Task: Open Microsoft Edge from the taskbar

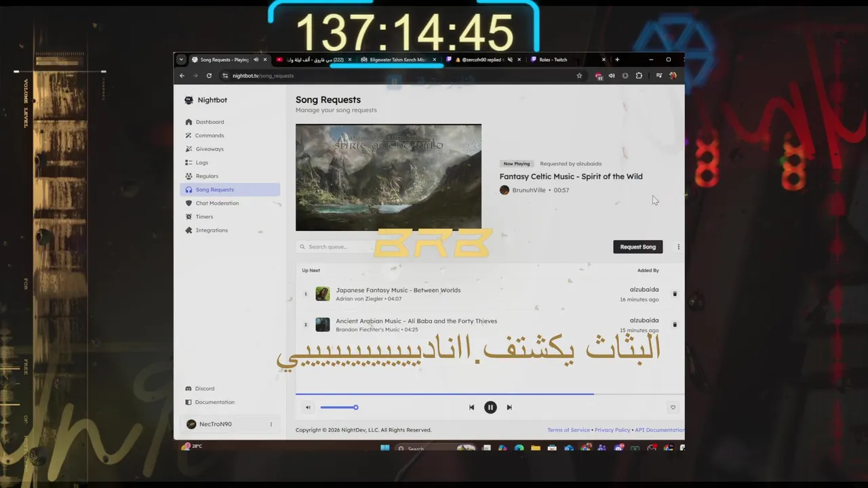Action: tap(519, 448)
